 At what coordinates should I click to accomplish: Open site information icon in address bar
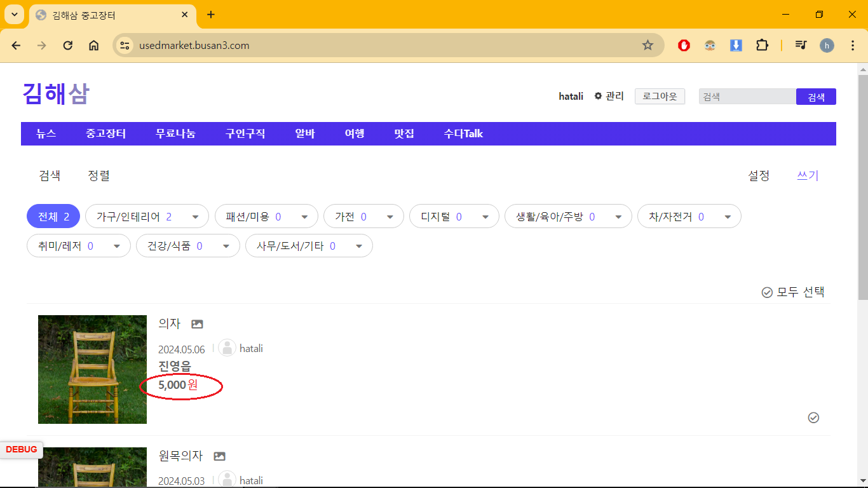point(125,45)
